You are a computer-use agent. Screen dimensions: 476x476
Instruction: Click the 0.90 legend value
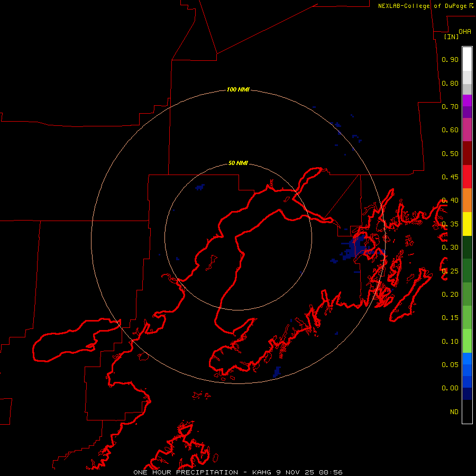(450, 59)
